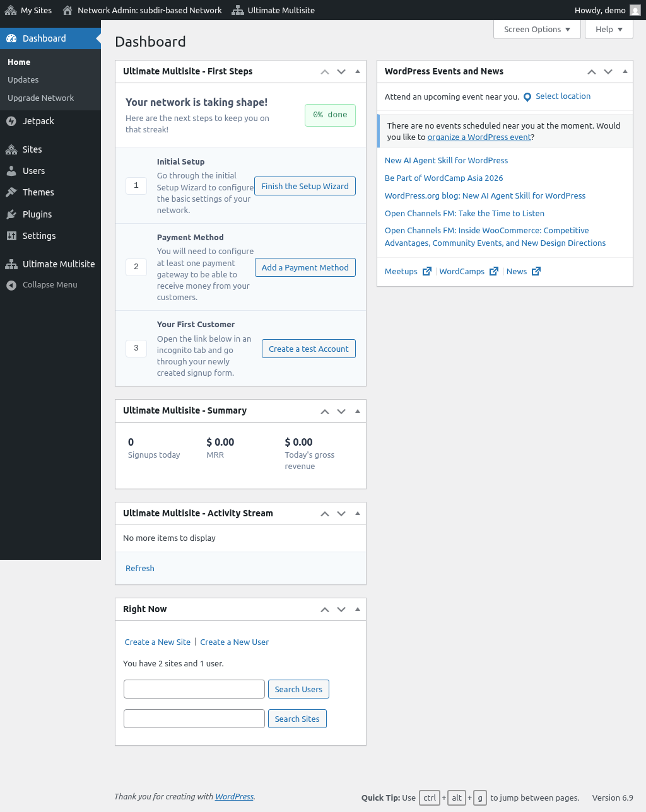Click the external link icon beside Meetups

(x=427, y=271)
